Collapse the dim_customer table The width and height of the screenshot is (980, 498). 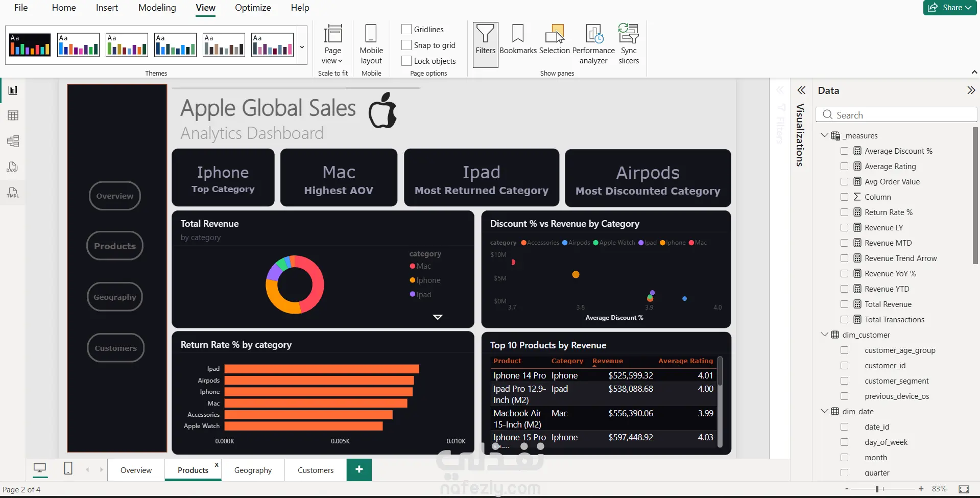point(824,335)
